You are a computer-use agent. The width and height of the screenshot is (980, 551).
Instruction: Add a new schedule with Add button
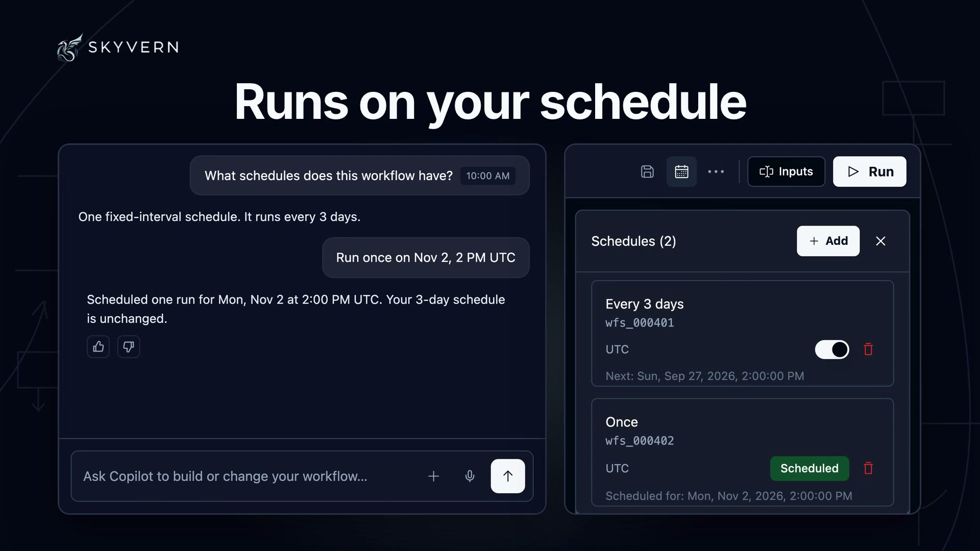coord(828,241)
